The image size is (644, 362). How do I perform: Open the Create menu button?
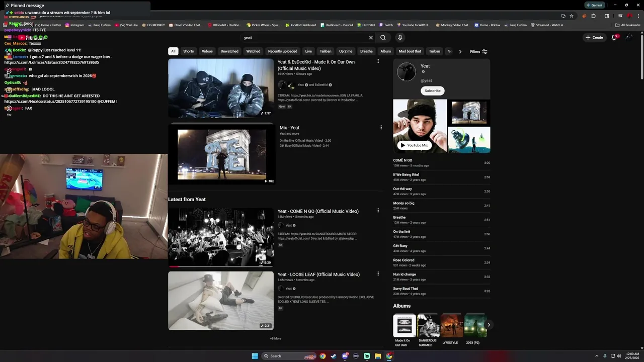[x=594, y=38]
